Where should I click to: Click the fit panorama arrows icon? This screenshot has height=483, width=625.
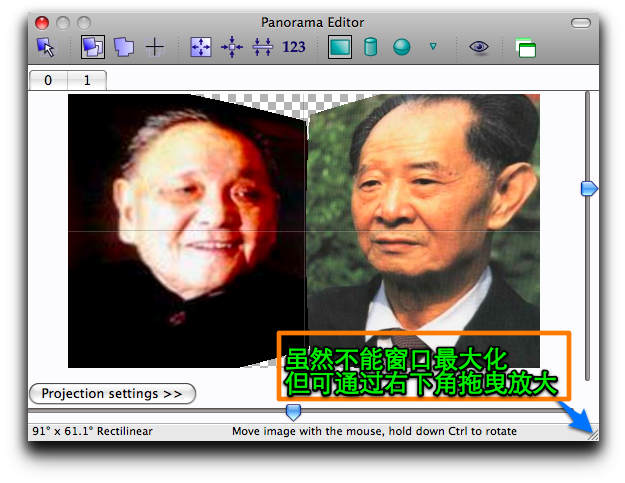click(201, 47)
